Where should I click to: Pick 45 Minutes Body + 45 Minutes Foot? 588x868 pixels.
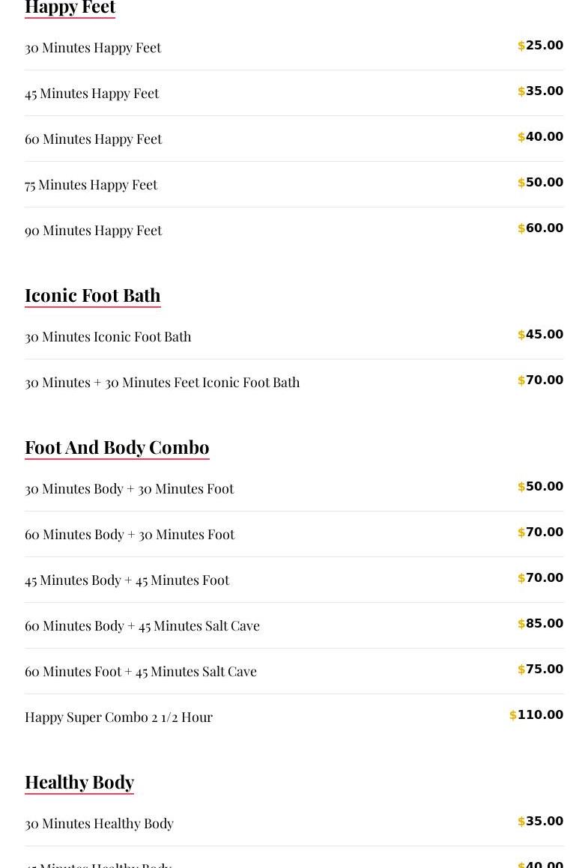click(x=127, y=580)
